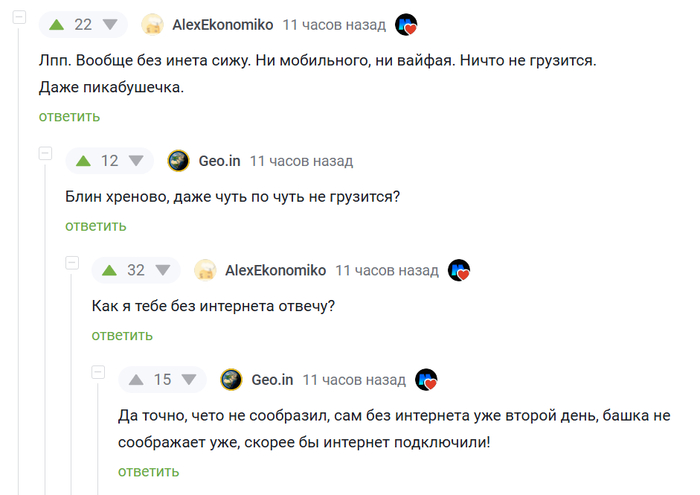Upvote AlexEkonomiko's comment with 22 rating
700x495 pixels.
(x=56, y=25)
